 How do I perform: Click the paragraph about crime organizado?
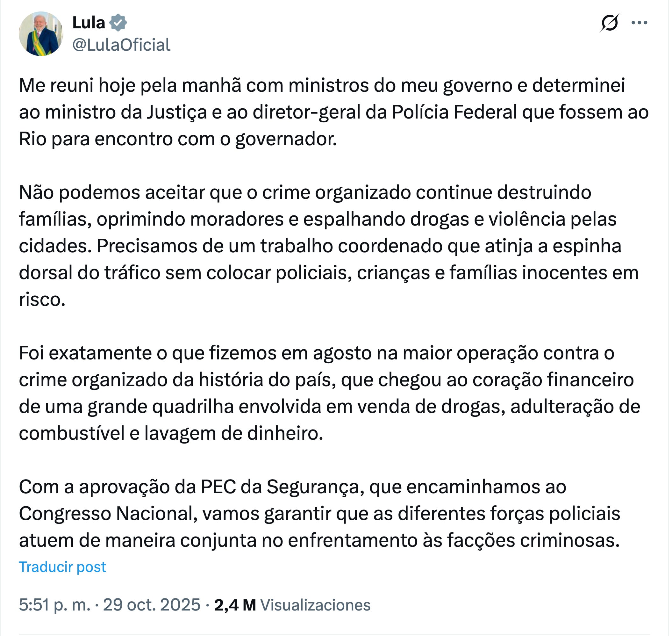point(322,244)
